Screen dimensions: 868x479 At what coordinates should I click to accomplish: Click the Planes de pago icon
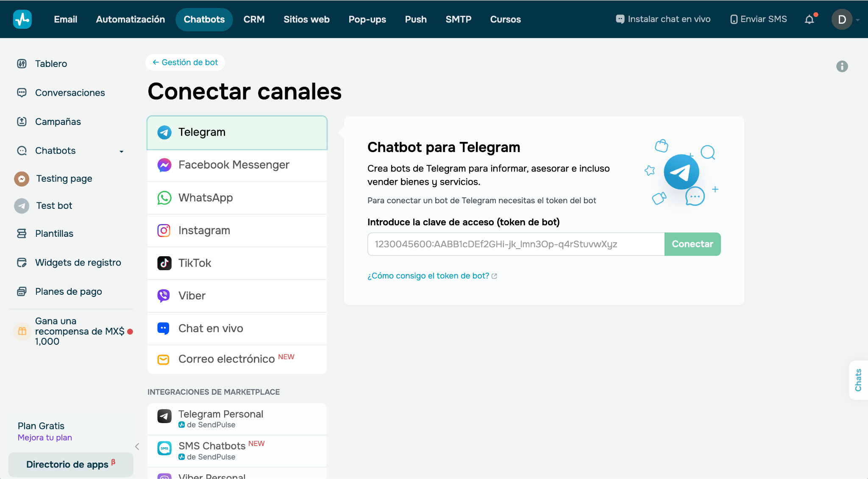click(x=22, y=291)
